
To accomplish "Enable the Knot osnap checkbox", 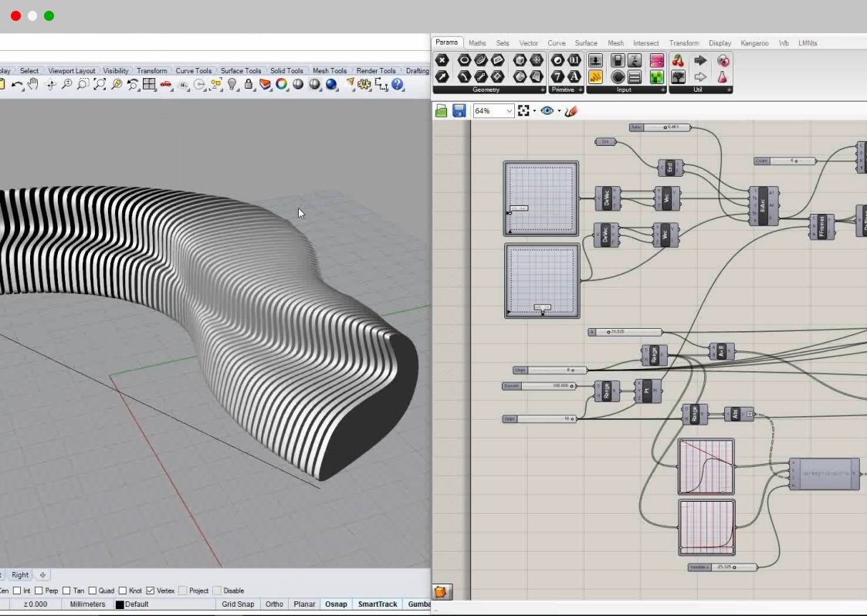I will tap(123, 591).
